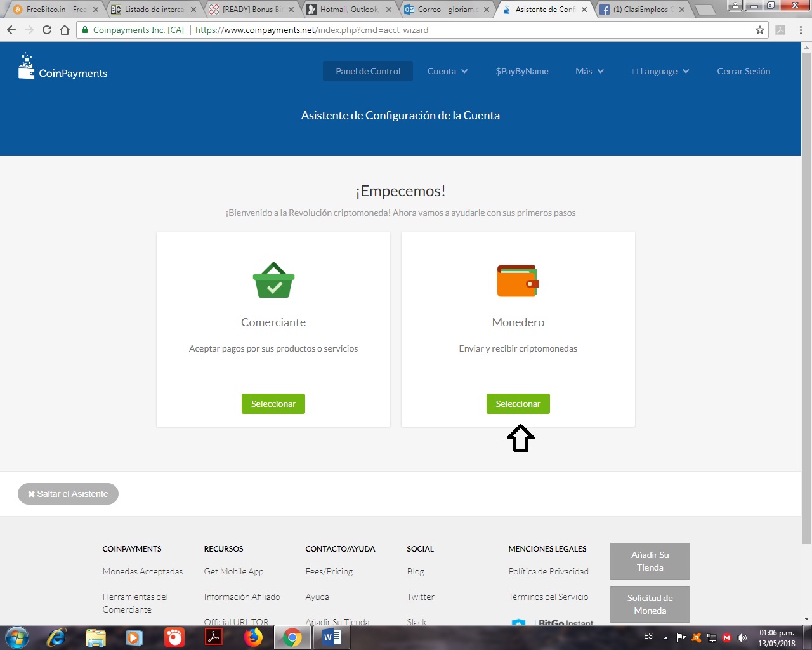The image size is (812, 650).
Task: Open the Monedas Aceptadas link
Action: (x=143, y=571)
